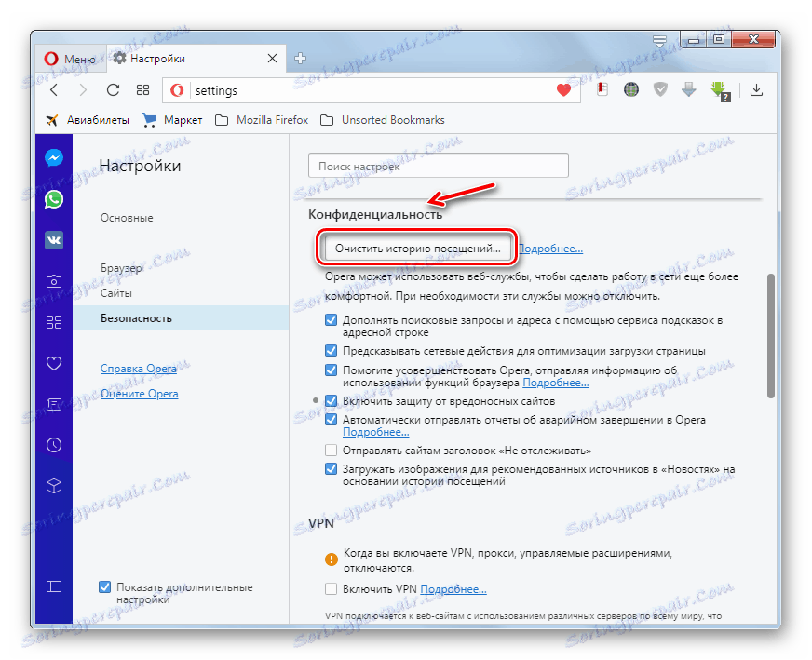Open Speed Dial grid icon in toolbar
Image resolution: width=812 pixels, height=660 pixels.
(142, 90)
